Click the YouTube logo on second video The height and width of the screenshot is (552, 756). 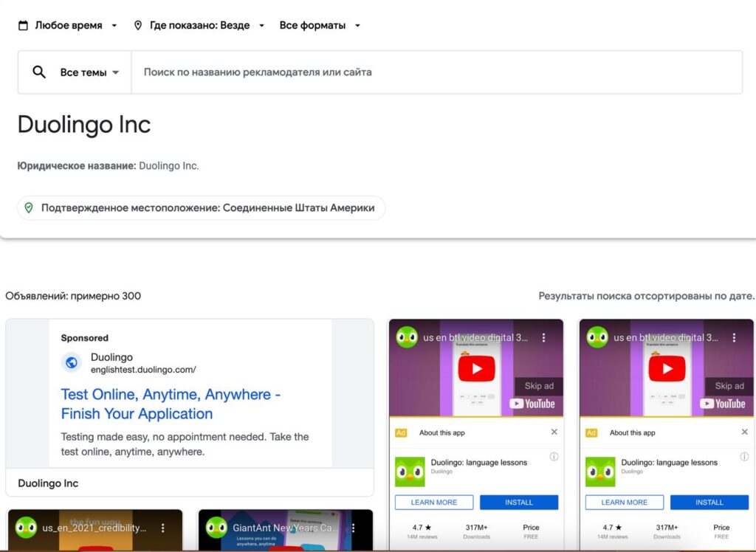[723, 404]
